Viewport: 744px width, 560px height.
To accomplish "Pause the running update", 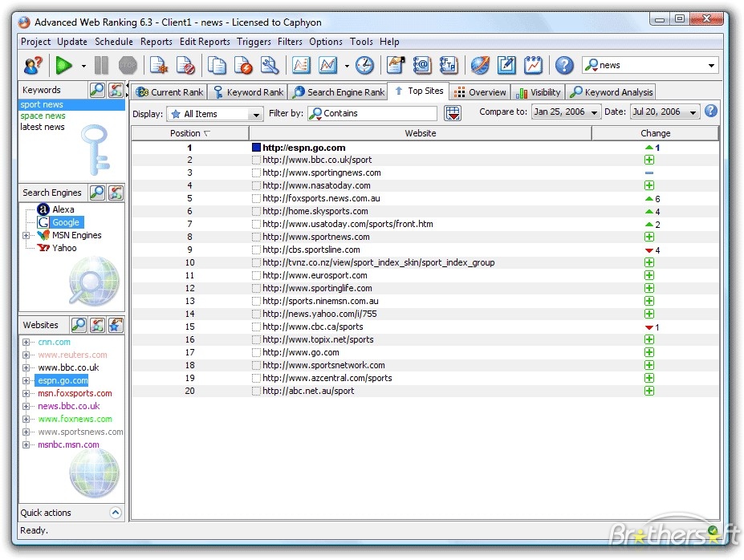I will pyautogui.click(x=101, y=66).
